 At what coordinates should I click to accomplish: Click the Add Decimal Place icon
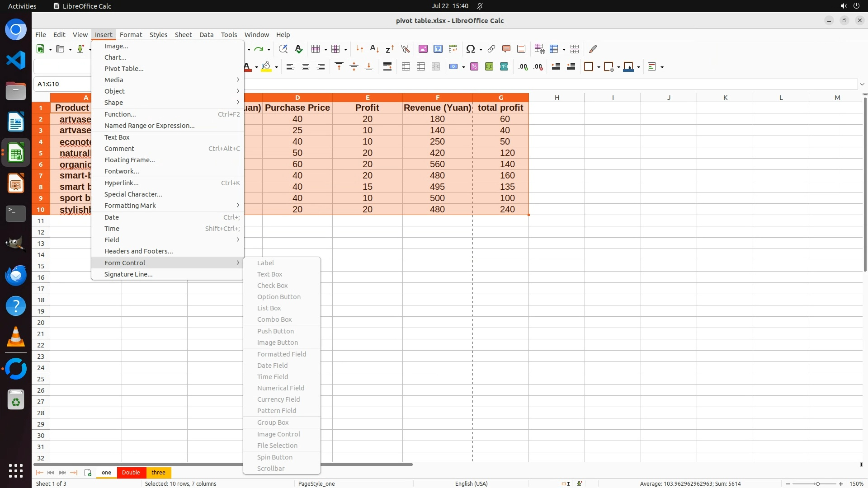click(523, 67)
